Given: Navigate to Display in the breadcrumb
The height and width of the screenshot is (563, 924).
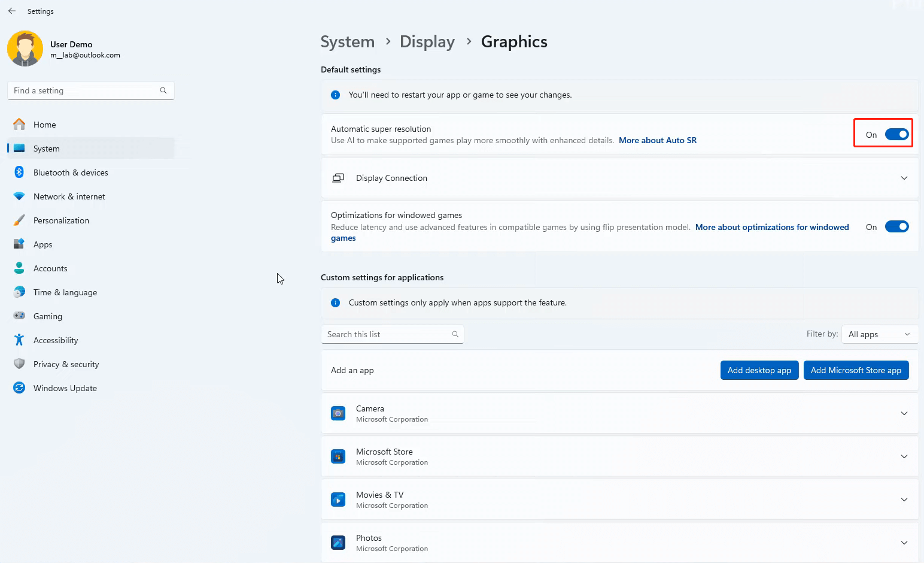Looking at the screenshot, I should (x=427, y=42).
